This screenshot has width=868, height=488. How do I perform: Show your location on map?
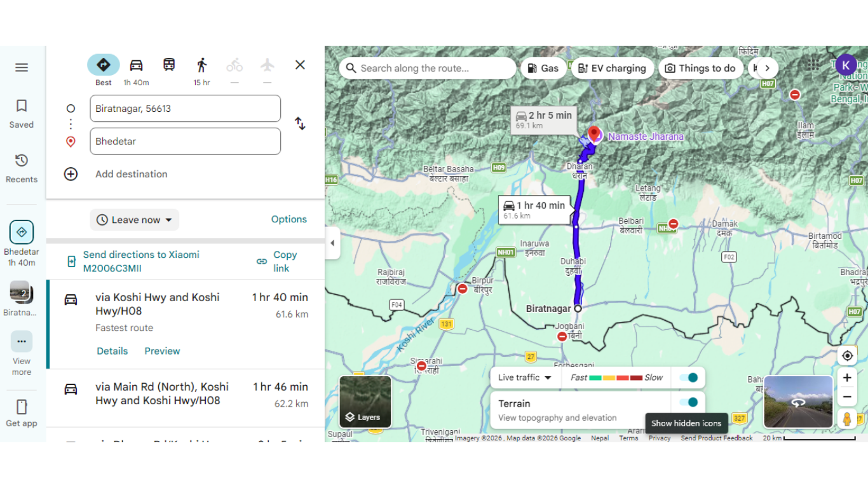[847, 355]
